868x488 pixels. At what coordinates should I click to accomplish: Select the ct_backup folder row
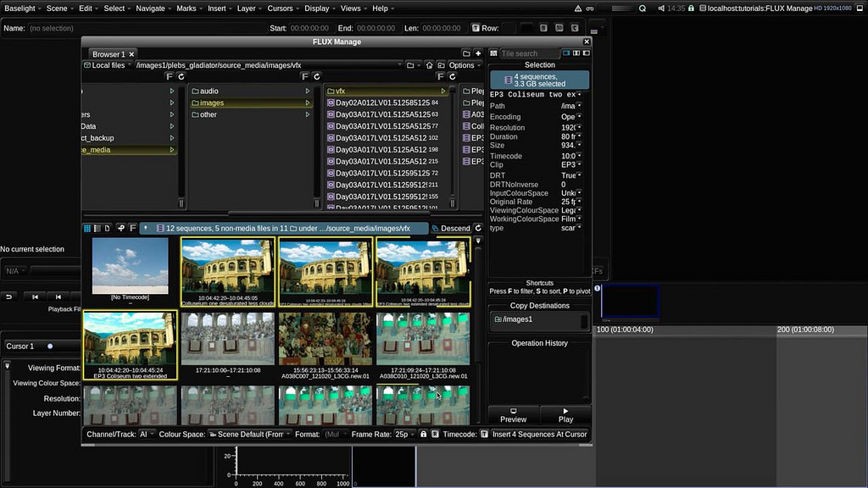[x=129, y=138]
